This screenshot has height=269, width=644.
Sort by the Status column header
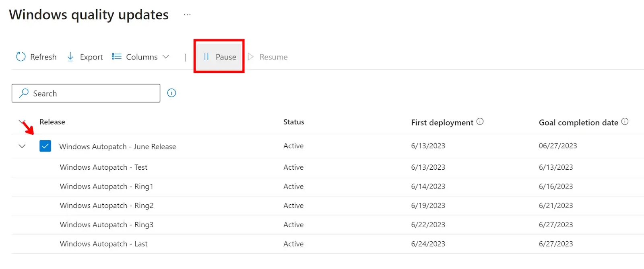tap(294, 122)
